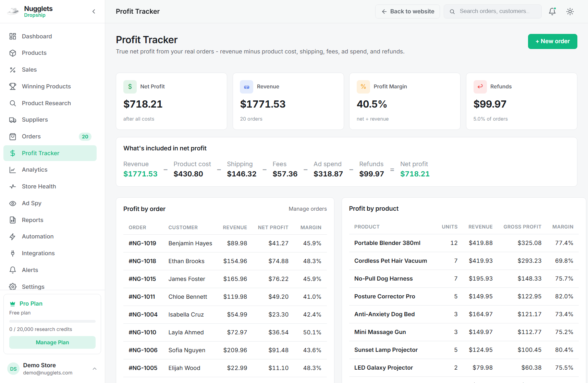This screenshot has height=383, width=588.
Task: Click the Store Health pulse icon
Action: [x=13, y=187]
